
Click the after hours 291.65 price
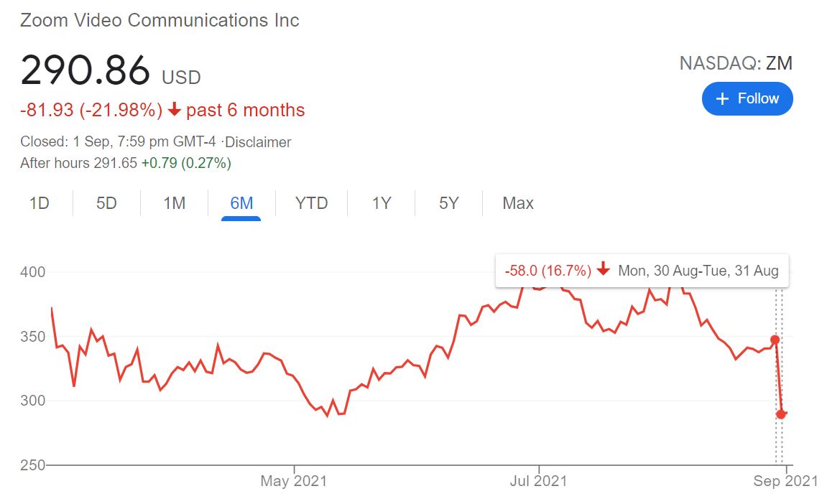point(116,163)
